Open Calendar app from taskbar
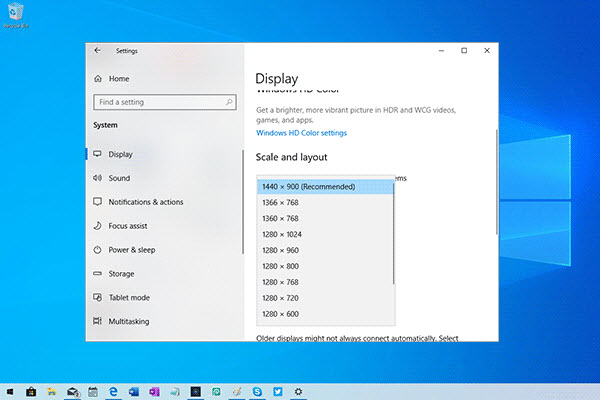The width and height of the screenshot is (600, 400). point(93,392)
